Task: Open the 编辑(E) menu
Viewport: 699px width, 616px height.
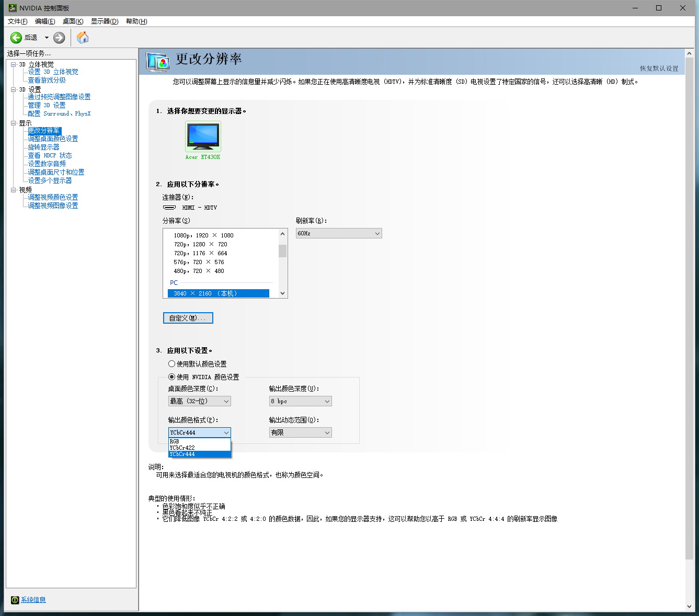Action: point(45,21)
